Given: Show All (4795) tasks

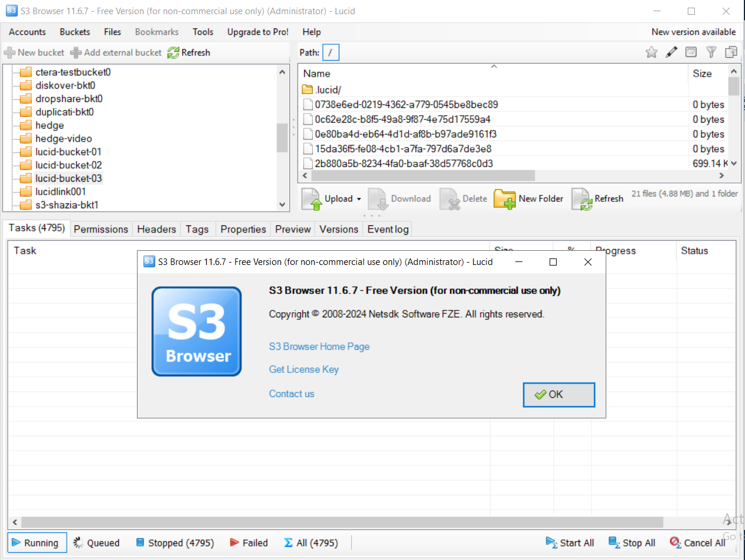Looking at the screenshot, I should pyautogui.click(x=311, y=543).
